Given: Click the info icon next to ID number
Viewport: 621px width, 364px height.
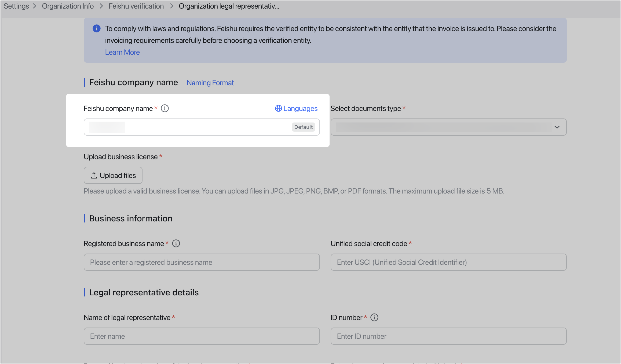Looking at the screenshot, I should (x=374, y=317).
